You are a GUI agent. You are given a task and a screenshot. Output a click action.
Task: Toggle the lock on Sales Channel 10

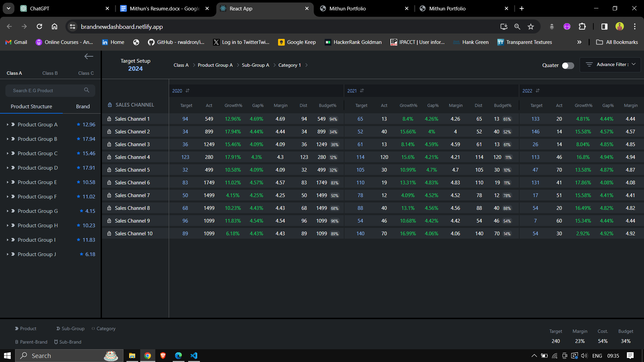(109, 234)
